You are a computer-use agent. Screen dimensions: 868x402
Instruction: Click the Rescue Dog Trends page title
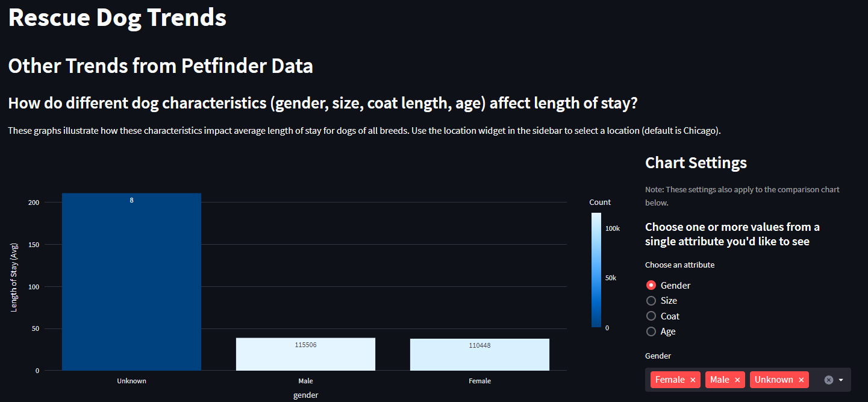pos(117,17)
